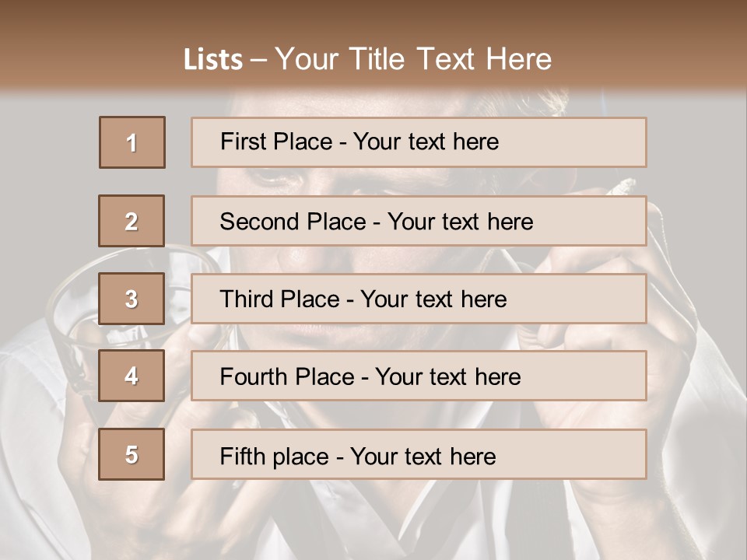
Task: Click the Fourth Place text bar
Action: click(x=419, y=376)
